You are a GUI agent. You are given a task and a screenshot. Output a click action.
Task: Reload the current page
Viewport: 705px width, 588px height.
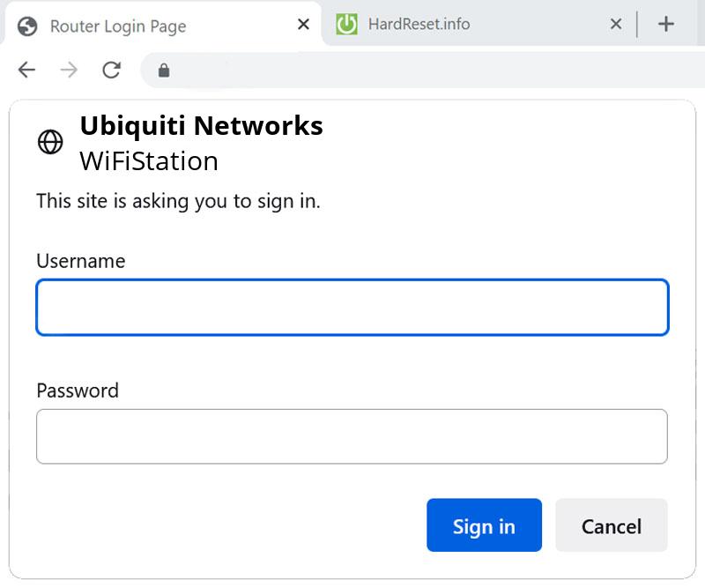(x=111, y=71)
